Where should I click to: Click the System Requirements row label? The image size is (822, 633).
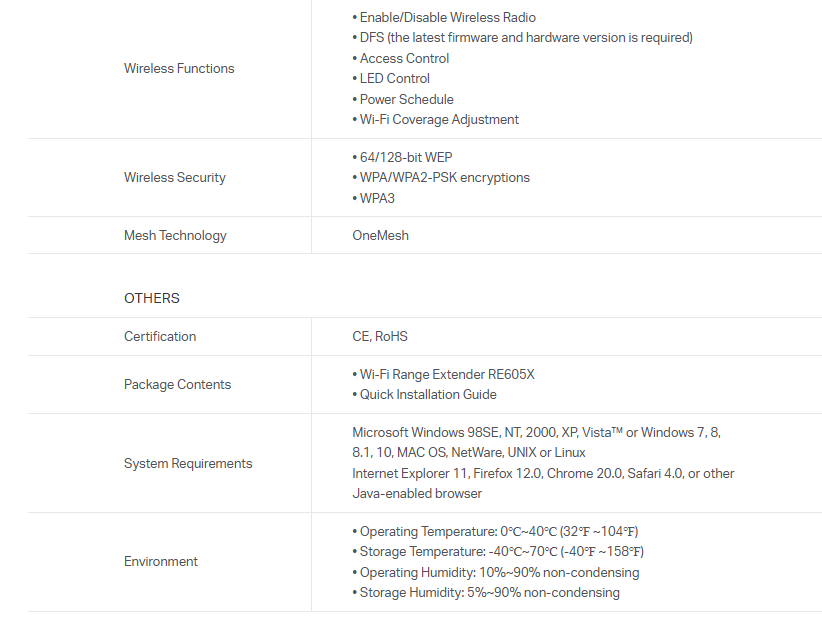pyautogui.click(x=188, y=464)
